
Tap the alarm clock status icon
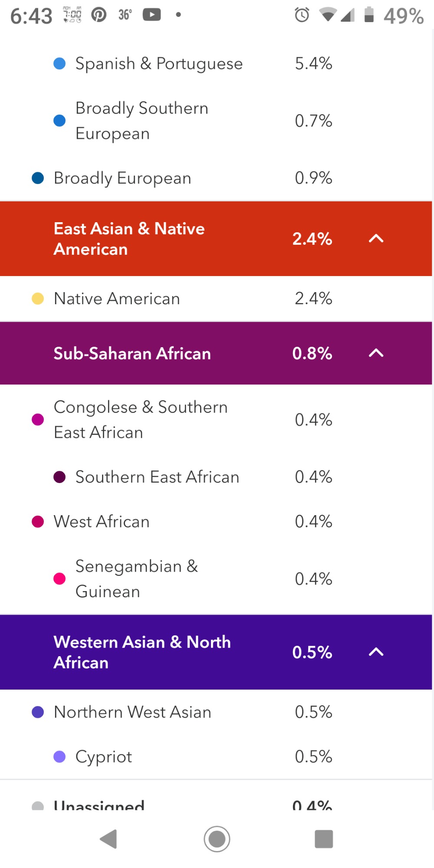302,15
